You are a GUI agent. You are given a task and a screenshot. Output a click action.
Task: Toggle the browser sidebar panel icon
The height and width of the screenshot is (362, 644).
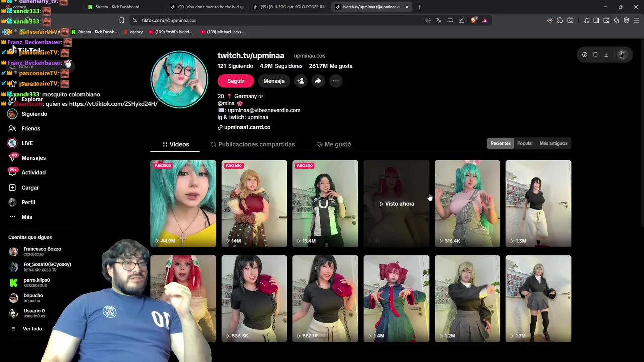tap(596, 20)
